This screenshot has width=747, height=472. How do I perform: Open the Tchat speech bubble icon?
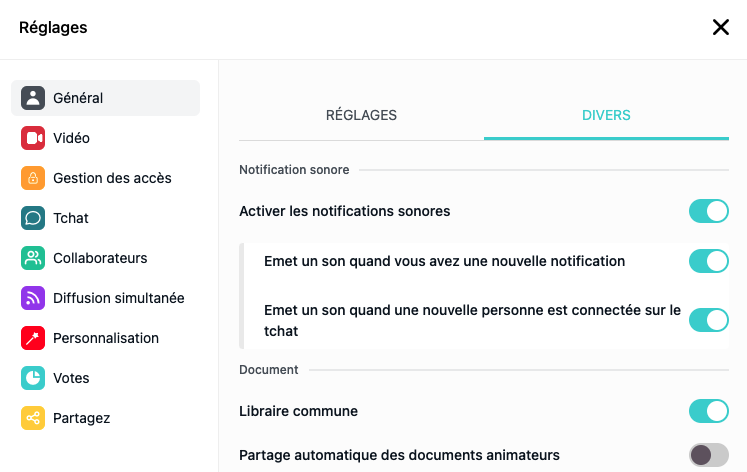33,218
